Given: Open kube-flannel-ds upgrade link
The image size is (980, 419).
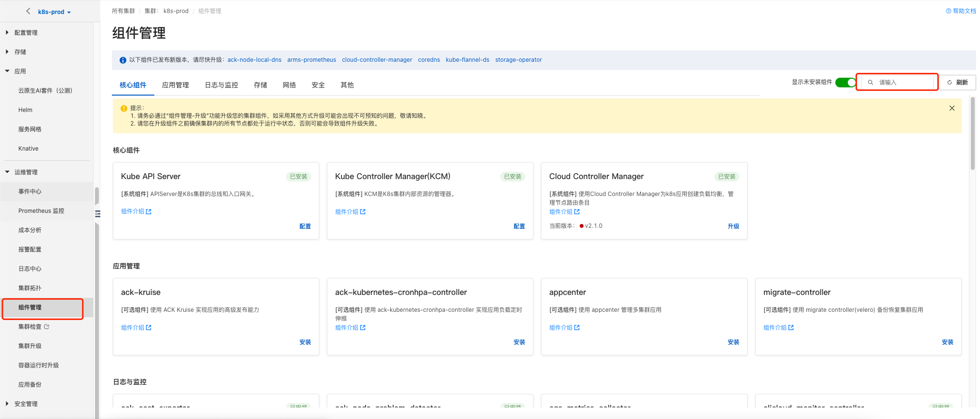Looking at the screenshot, I should pos(467,60).
